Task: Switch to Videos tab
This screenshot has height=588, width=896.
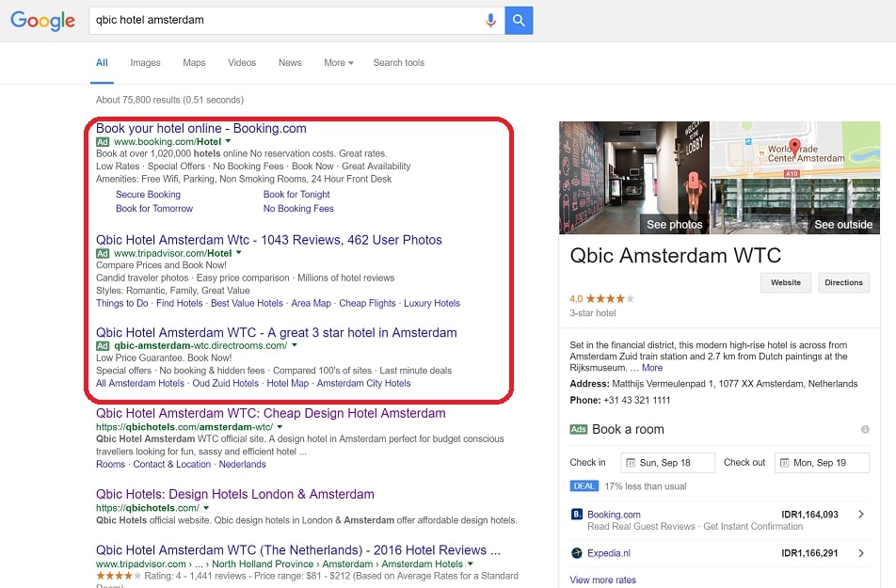Action: [x=242, y=63]
